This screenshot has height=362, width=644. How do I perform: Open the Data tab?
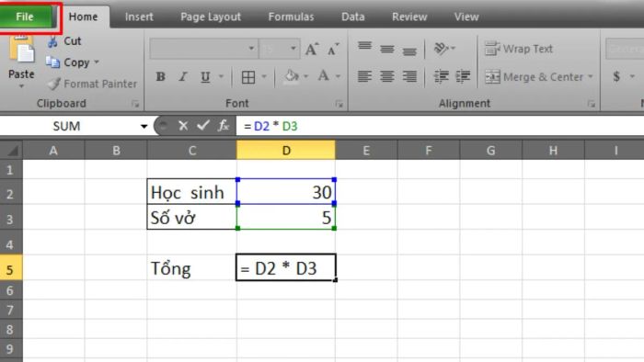pyautogui.click(x=352, y=17)
